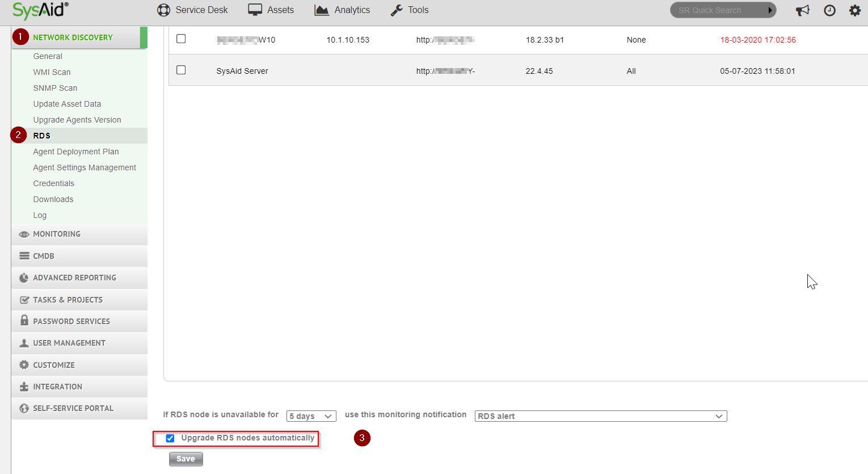Expand the Customize section
Image resolution: width=868 pixels, height=474 pixels.
[x=79, y=365]
